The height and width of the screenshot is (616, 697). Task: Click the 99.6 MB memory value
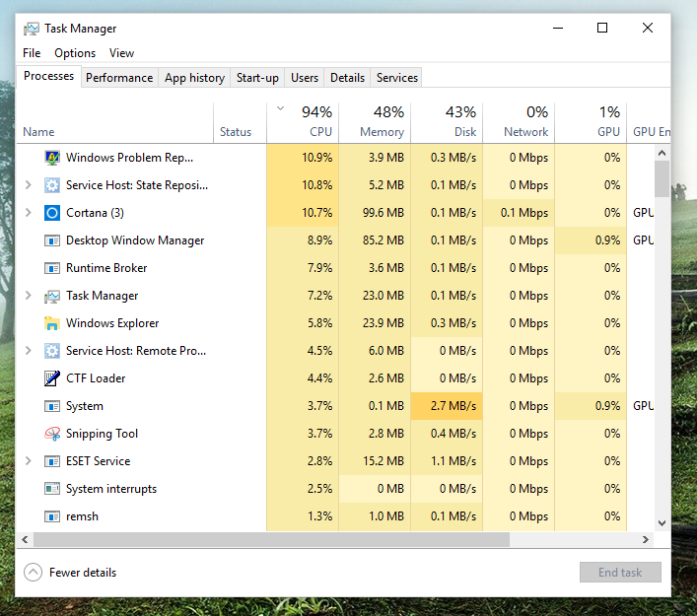coord(383,213)
